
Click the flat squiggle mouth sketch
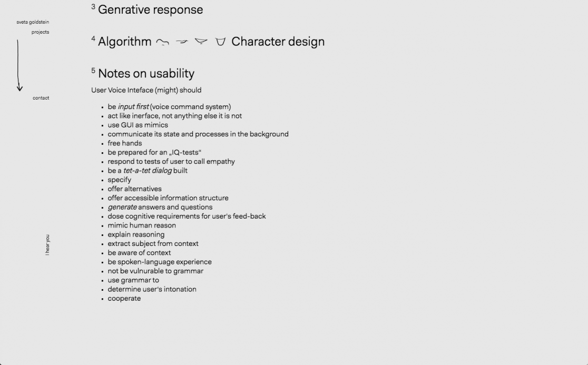point(182,42)
